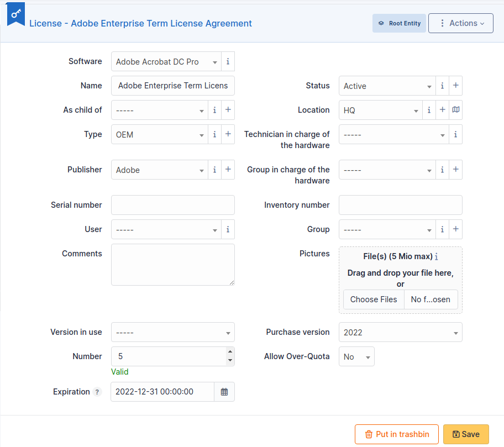Open the Software info icon
Viewport: 504px width, 447px height.
tap(228, 61)
